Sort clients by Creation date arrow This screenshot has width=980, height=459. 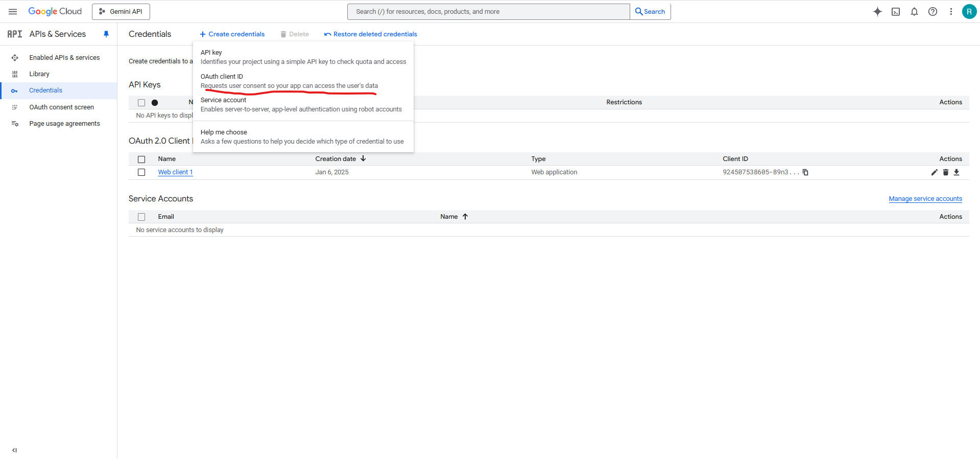click(363, 159)
